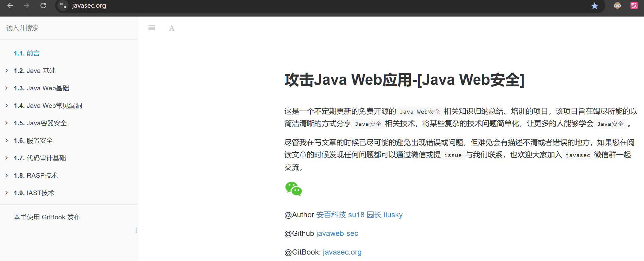The image size is (644, 261).
Task: Open the 1.6. 服务安全 chapter
Action: [33, 141]
